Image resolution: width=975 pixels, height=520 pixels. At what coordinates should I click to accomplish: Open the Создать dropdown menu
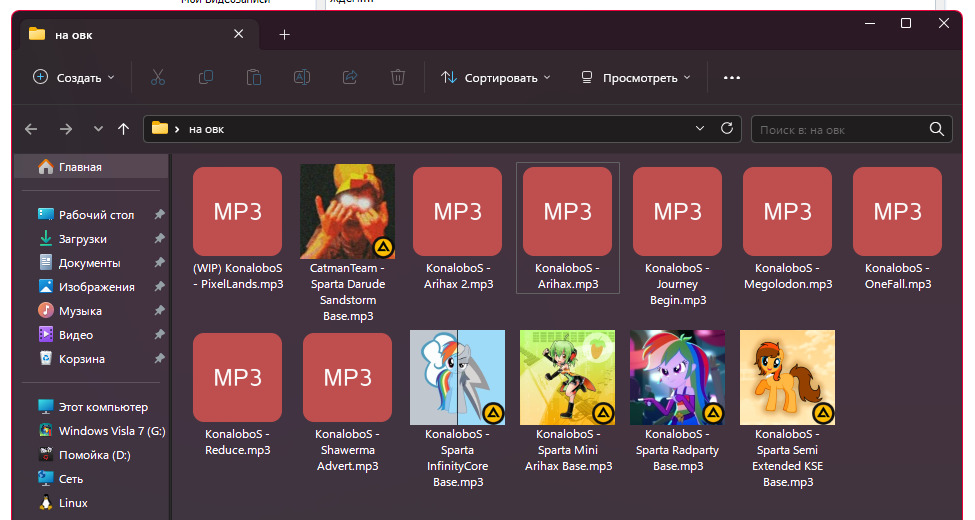point(73,77)
